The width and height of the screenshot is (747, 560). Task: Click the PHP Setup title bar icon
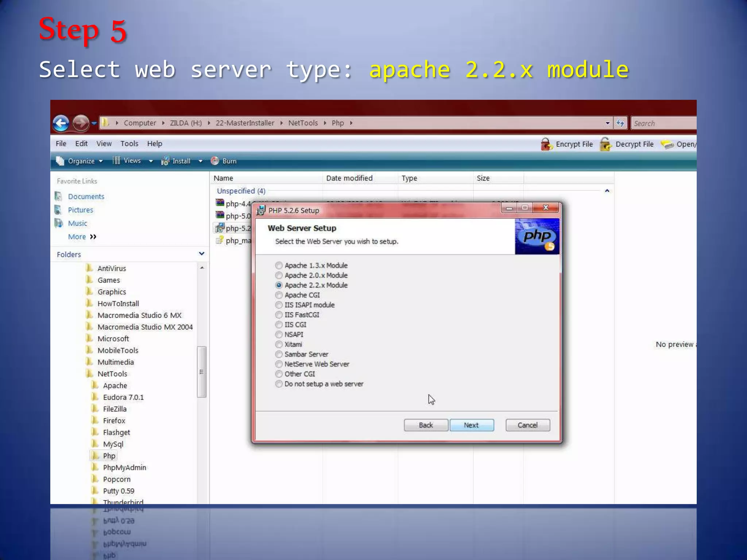click(260, 210)
